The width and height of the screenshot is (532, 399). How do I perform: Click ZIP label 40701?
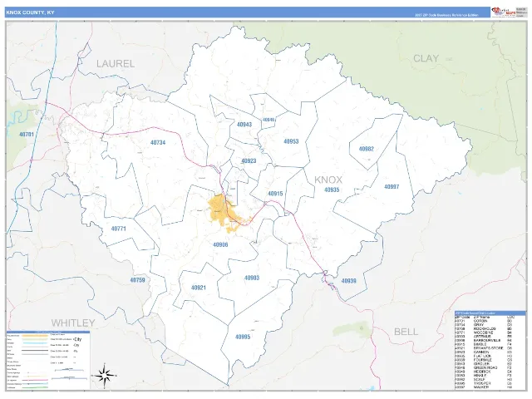pos(26,135)
